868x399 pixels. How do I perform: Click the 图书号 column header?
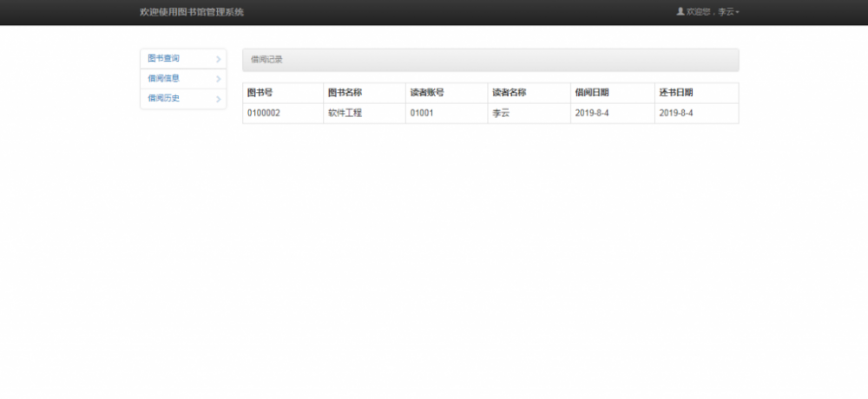283,93
